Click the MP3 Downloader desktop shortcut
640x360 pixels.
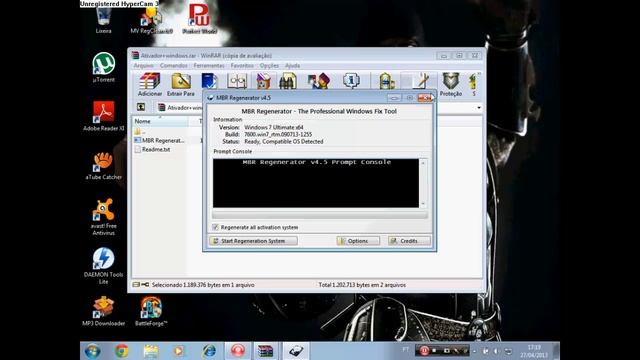click(103, 311)
